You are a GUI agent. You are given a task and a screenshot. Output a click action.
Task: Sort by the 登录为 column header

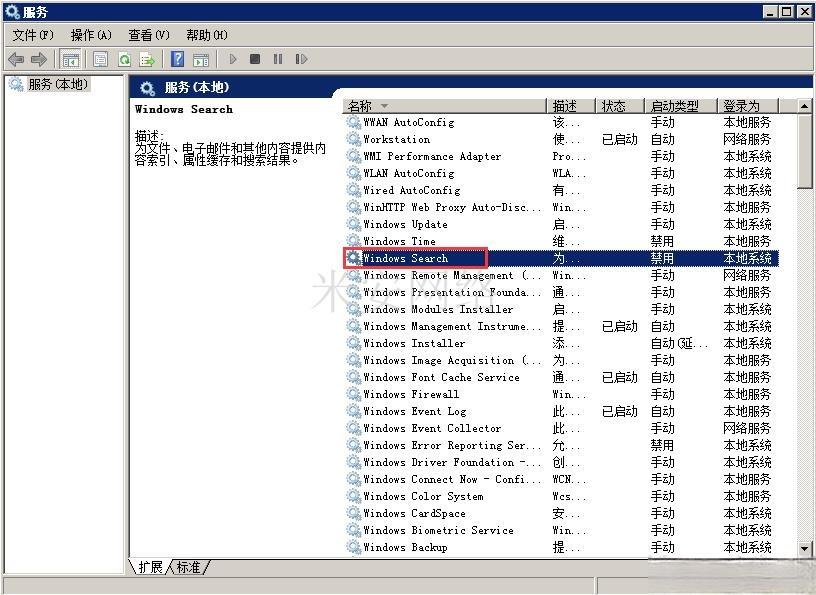coord(748,106)
